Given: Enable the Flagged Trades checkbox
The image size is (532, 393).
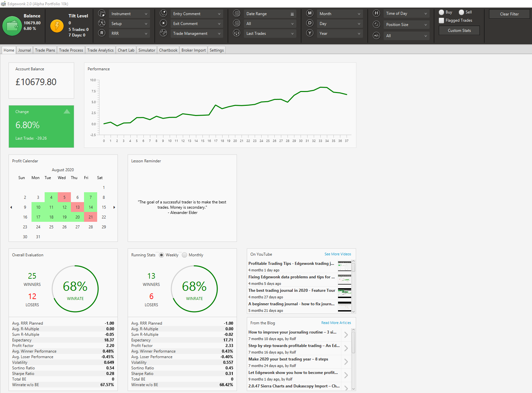Looking at the screenshot, I should click(441, 20).
